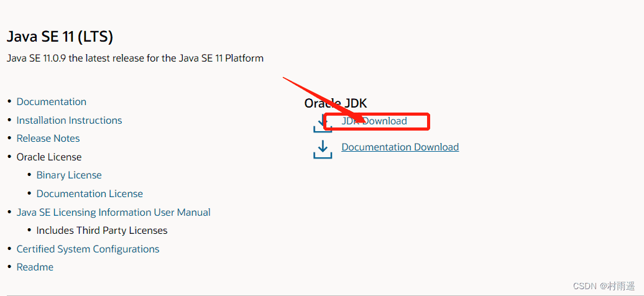Viewport: 644px width, 296px height.
Task: View the Release Notes link
Action: tap(48, 139)
